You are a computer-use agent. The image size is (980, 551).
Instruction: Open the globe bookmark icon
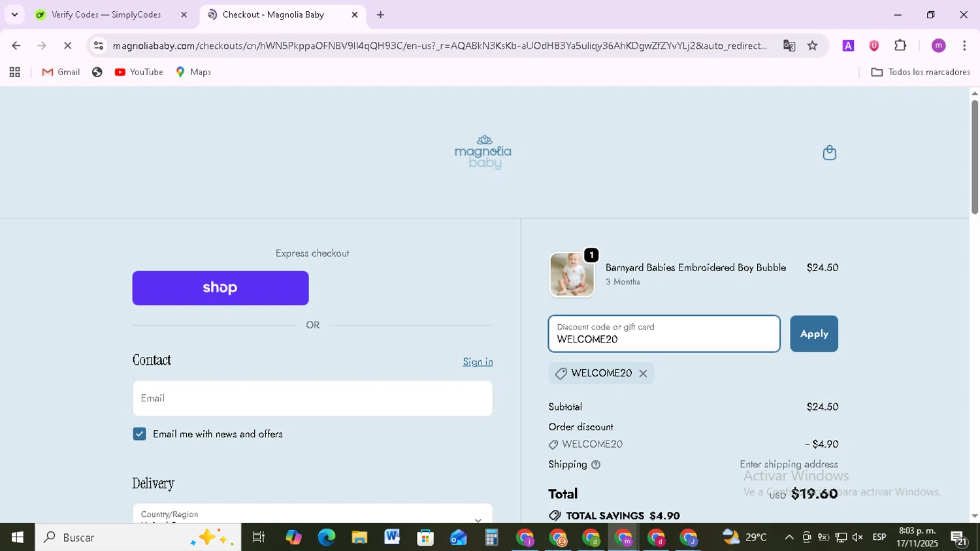click(x=97, y=73)
